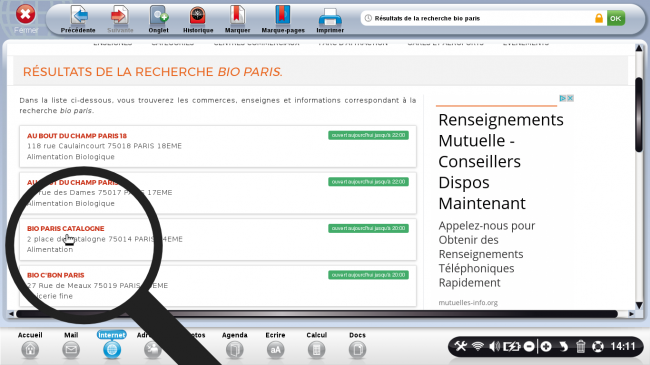This screenshot has height=365, width=650.
Task: Open the Agenda application
Action: coord(235,345)
